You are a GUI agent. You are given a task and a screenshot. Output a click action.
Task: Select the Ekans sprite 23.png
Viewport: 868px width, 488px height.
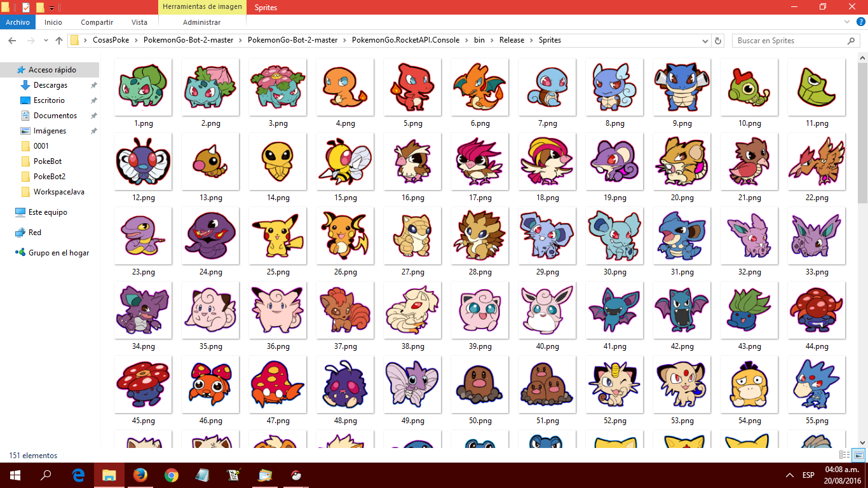pos(143,236)
